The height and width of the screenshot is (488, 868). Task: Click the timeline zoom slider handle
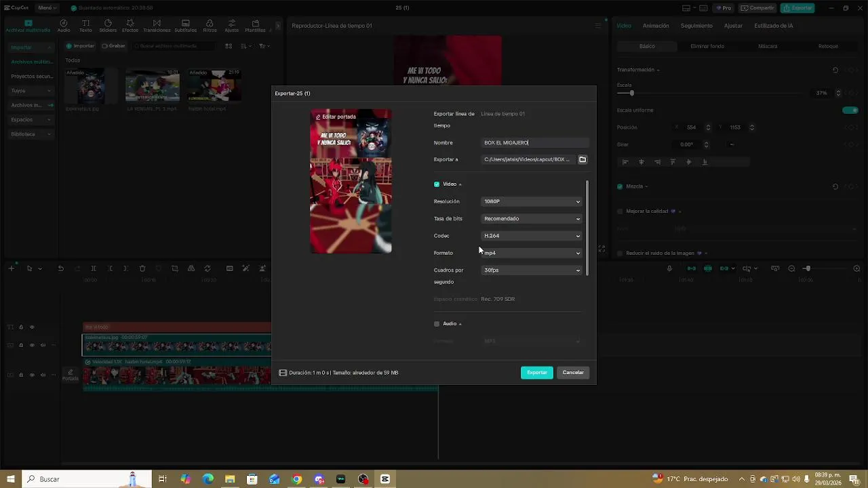point(807,269)
